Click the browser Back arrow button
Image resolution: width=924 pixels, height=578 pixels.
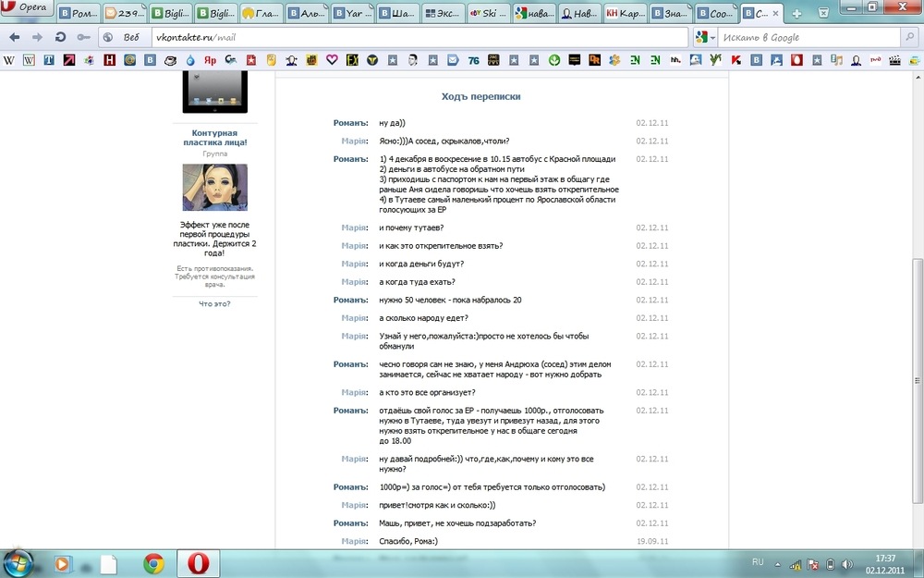point(14,37)
